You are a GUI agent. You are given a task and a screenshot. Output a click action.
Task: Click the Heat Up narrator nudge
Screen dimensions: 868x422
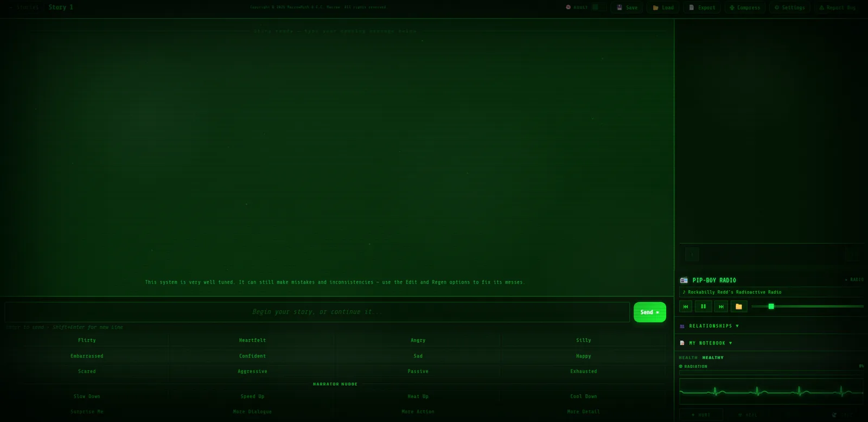[x=418, y=396]
